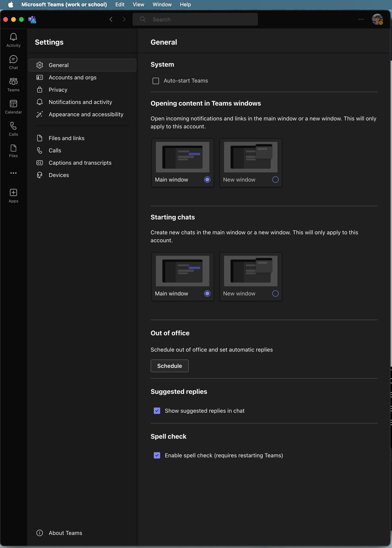Disable the spell check checkbox

pyautogui.click(x=157, y=455)
